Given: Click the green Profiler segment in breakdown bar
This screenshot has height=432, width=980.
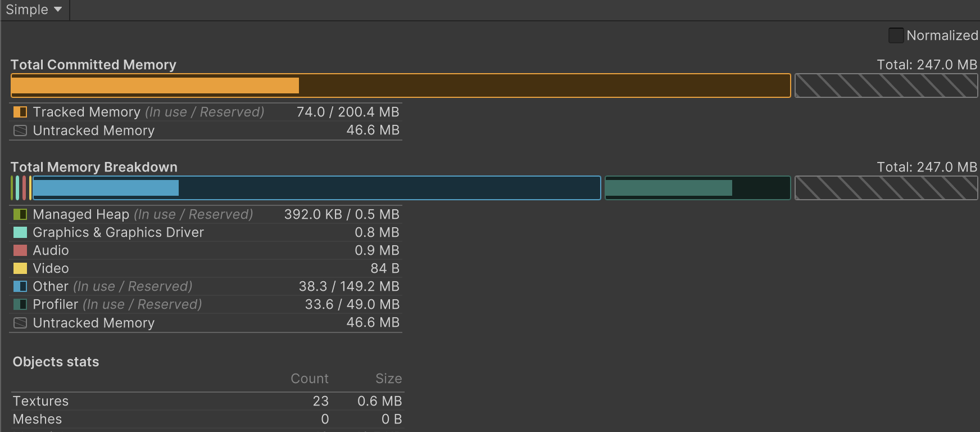Looking at the screenshot, I should coord(697,188).
